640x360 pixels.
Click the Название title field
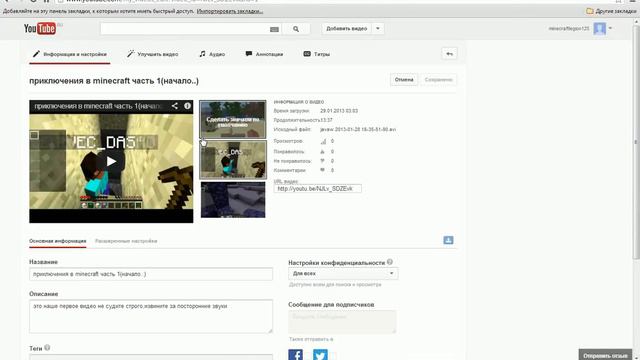point(151,274)
